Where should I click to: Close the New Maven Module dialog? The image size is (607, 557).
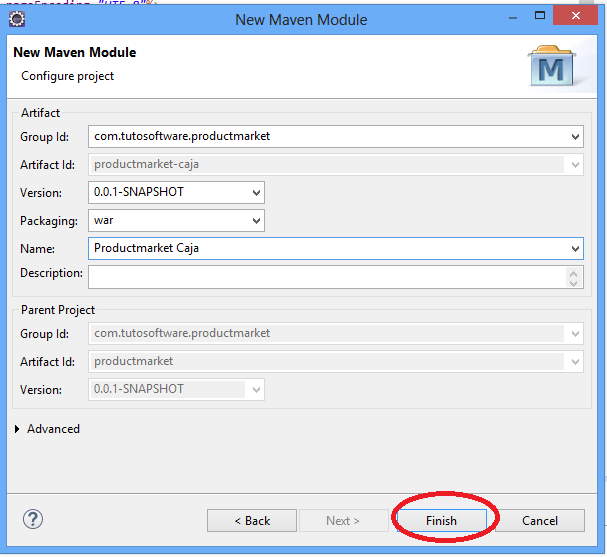click(x=576, y=15)
